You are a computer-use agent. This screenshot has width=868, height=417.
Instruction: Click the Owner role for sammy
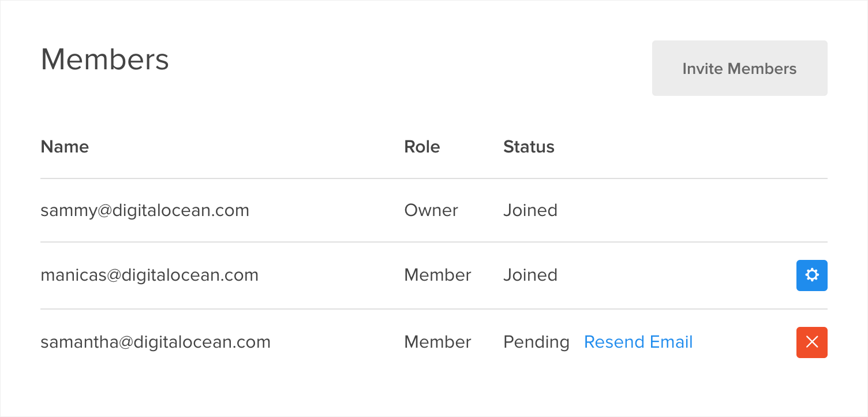pos(431,210)
